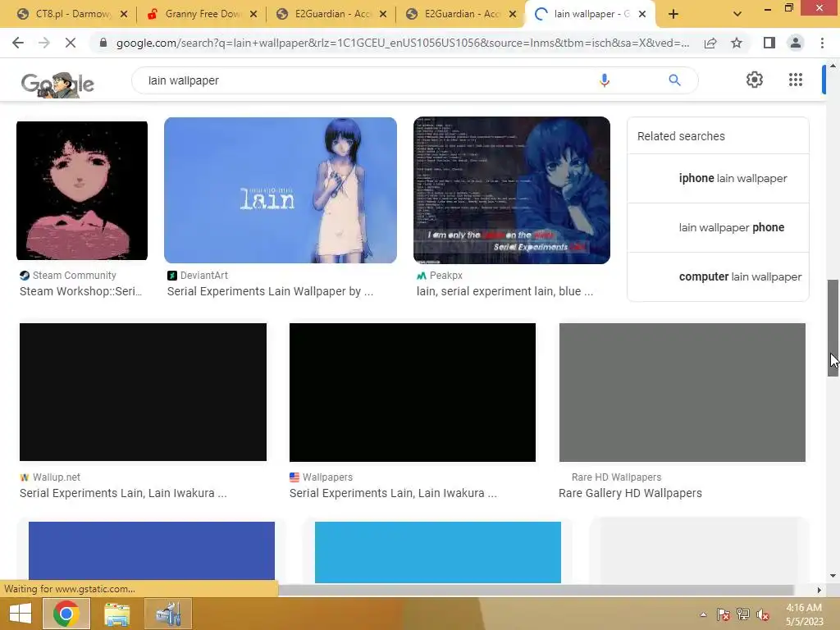The width and height of the screenshot is (840, 630).
Task: Click Wallup.net source label
Action: coord(57,477)
